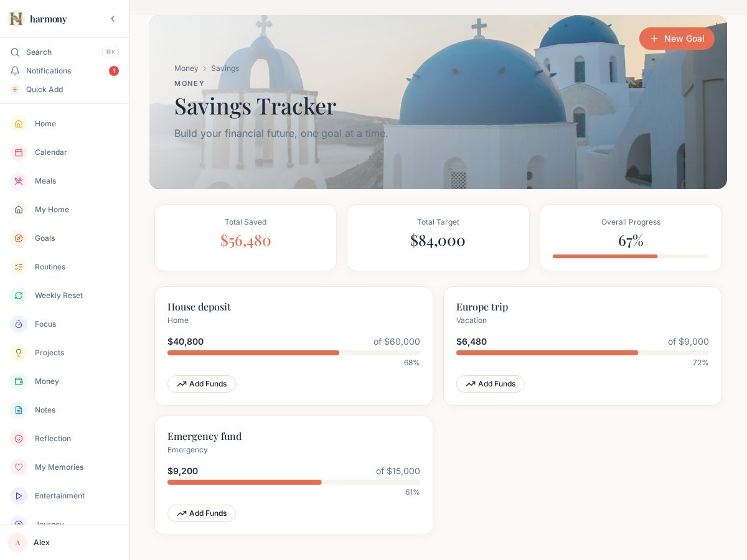The width and height of the screenshot is (747, 560).
Task: Open the Entertainment play icon
Action: pos(19,496)
